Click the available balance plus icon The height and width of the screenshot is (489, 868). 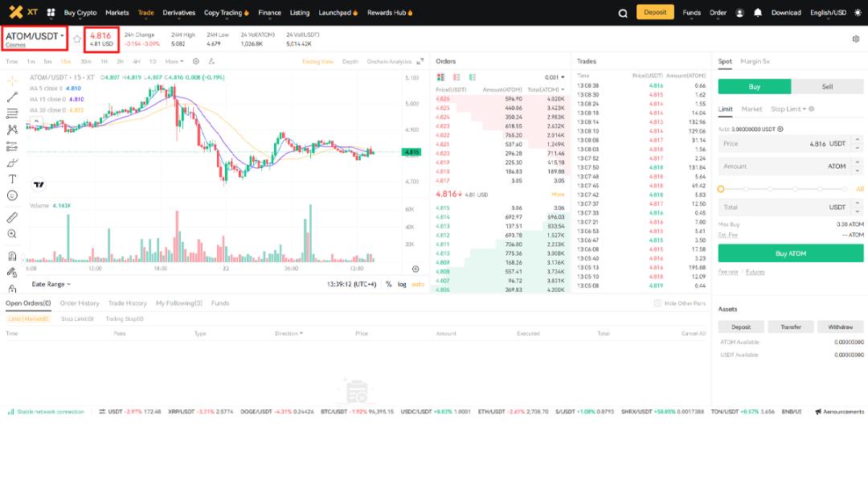780,129
